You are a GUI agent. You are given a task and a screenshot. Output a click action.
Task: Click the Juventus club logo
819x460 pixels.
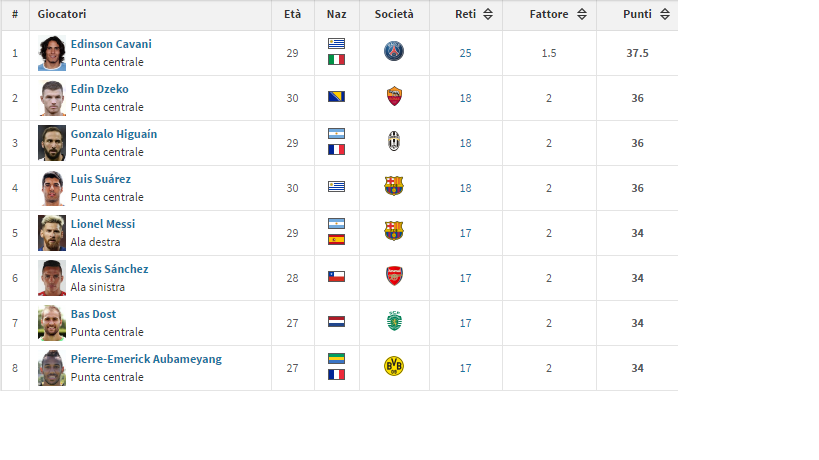(x=394, y=142)
